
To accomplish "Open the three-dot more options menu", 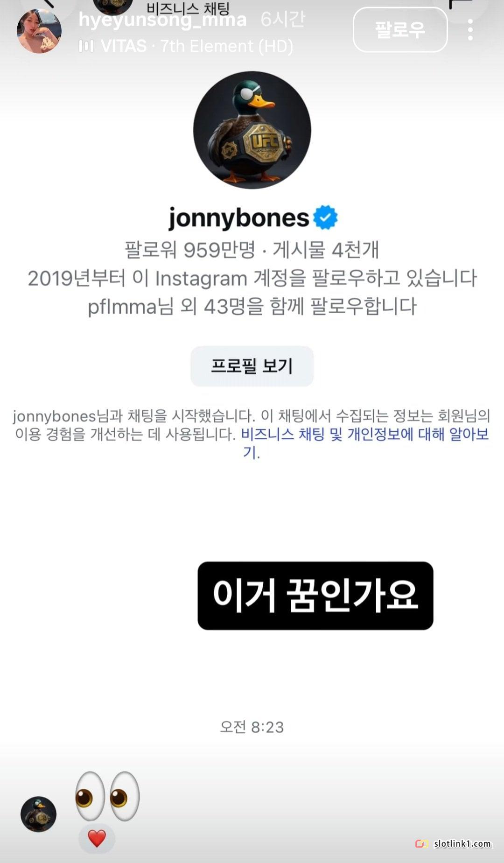I will pyautogui.click(x=470, y=30).
